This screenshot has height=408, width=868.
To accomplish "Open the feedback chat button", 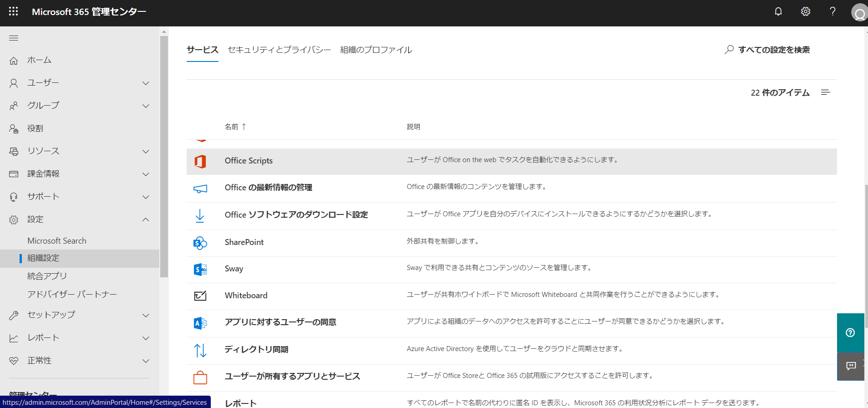I will (850, 366).
